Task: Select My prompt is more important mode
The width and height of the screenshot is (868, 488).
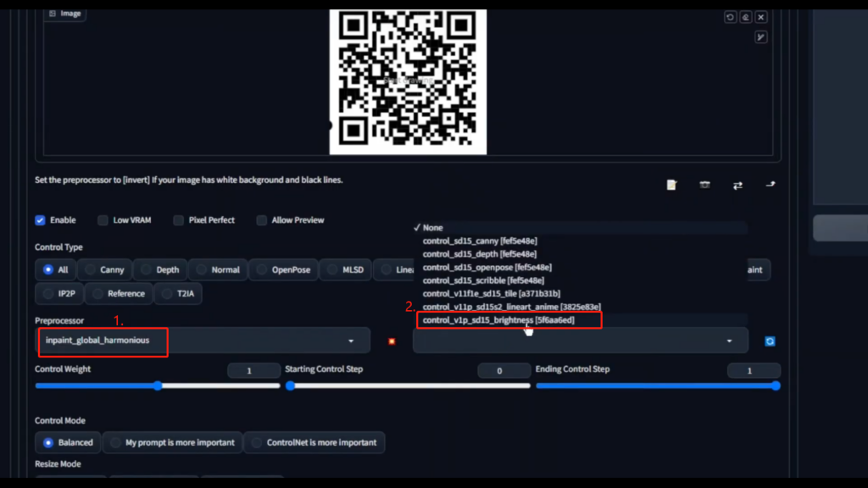Action: click(173, 442)
